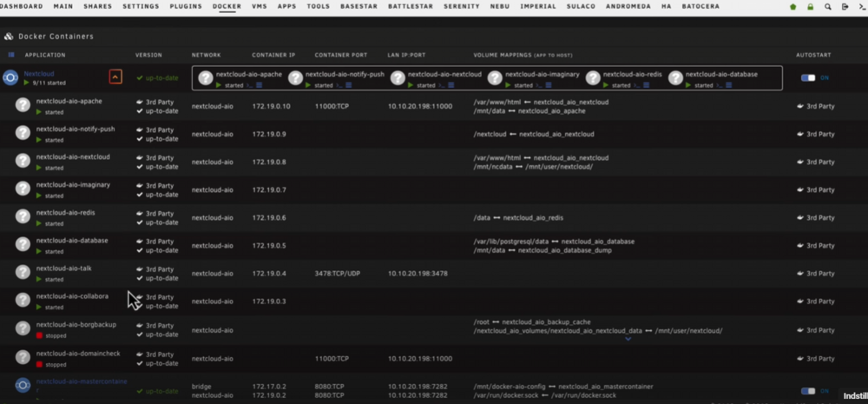The width and height of the screenshot is (868, 404).
Task: Click the logout icon
Action: click(x=845, y=7)
